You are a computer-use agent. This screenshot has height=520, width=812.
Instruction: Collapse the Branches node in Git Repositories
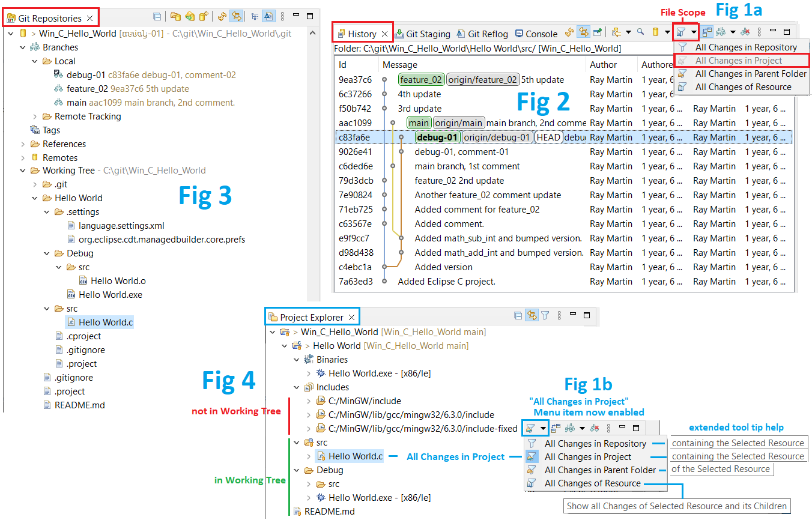click(23, 47)
